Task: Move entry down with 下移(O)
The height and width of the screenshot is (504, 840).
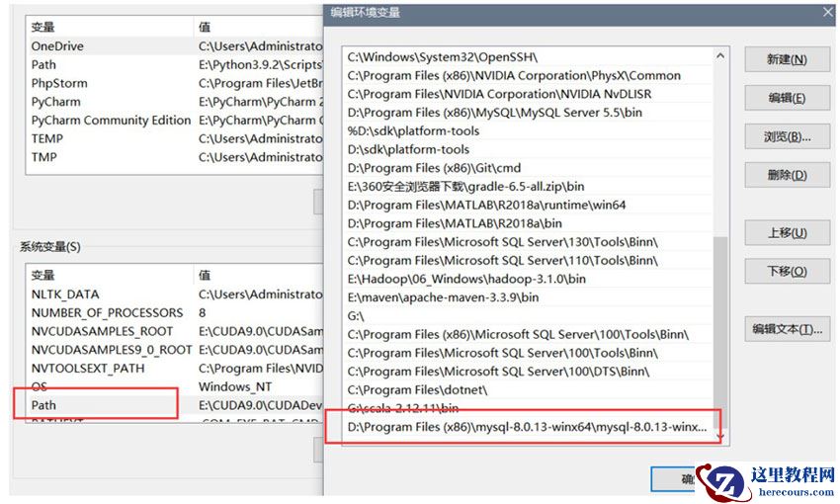Action: point(787,272)
